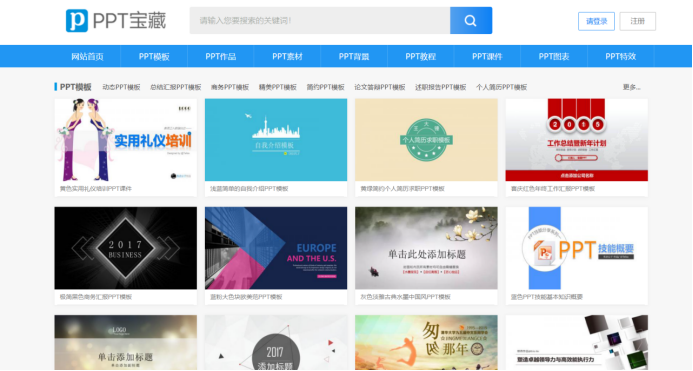Open the PPT图表 nav item
693x371 pixels.
554,57
